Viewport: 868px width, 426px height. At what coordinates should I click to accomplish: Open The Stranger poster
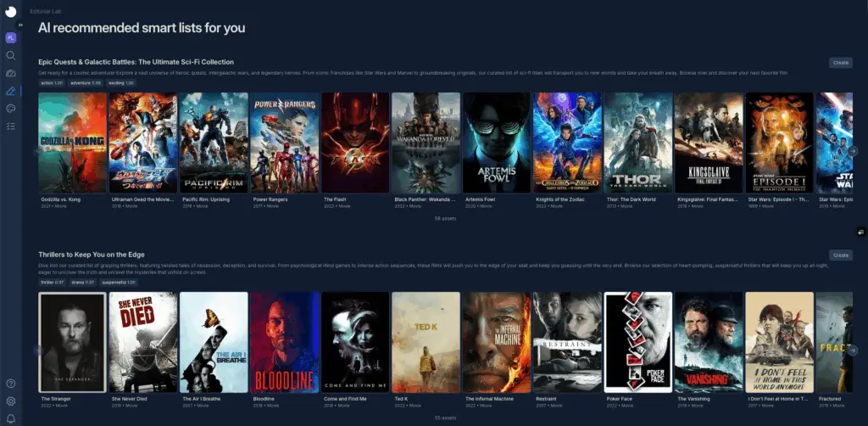point(73,342)
